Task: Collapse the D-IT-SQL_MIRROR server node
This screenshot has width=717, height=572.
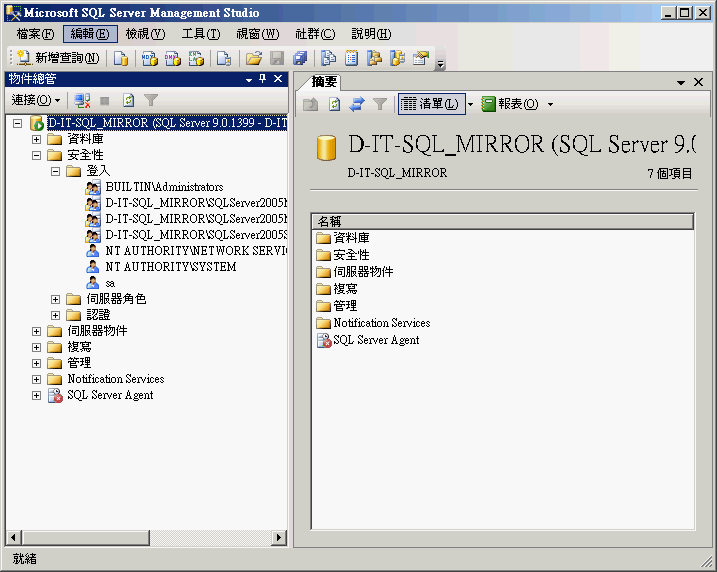Action: (x=18, y=123)
